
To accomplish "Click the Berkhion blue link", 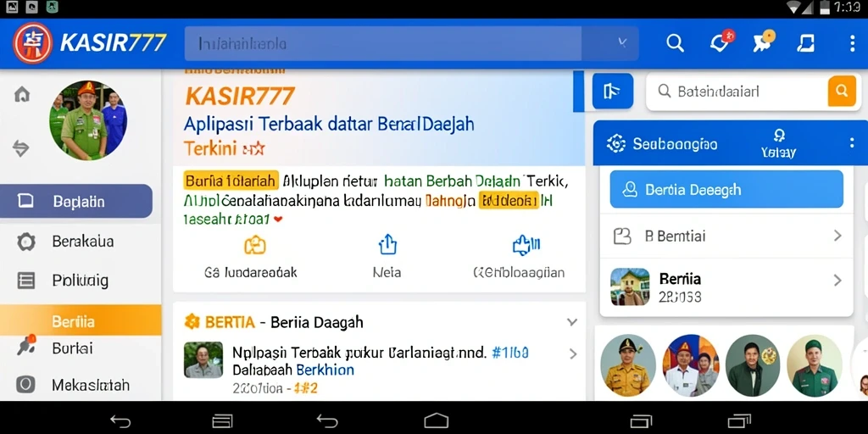I will click(325, 370).
